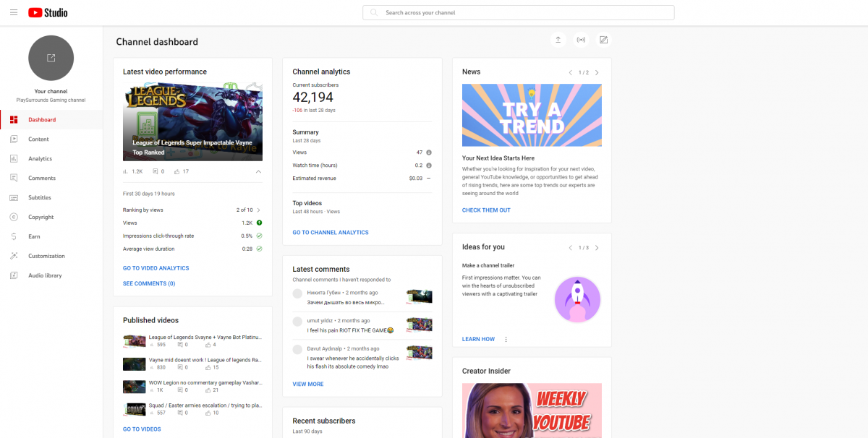Open the hamburger menu icon
This screenshot has width=868, height=438.
point(14,12)
